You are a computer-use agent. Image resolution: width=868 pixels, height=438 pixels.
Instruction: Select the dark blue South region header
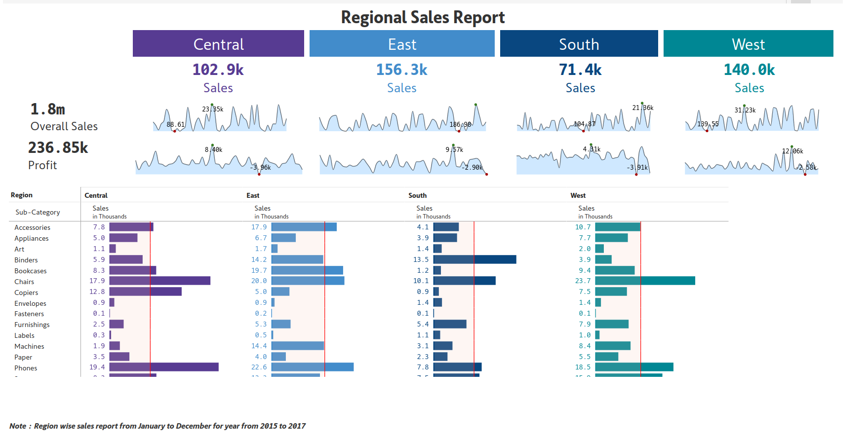579,43
